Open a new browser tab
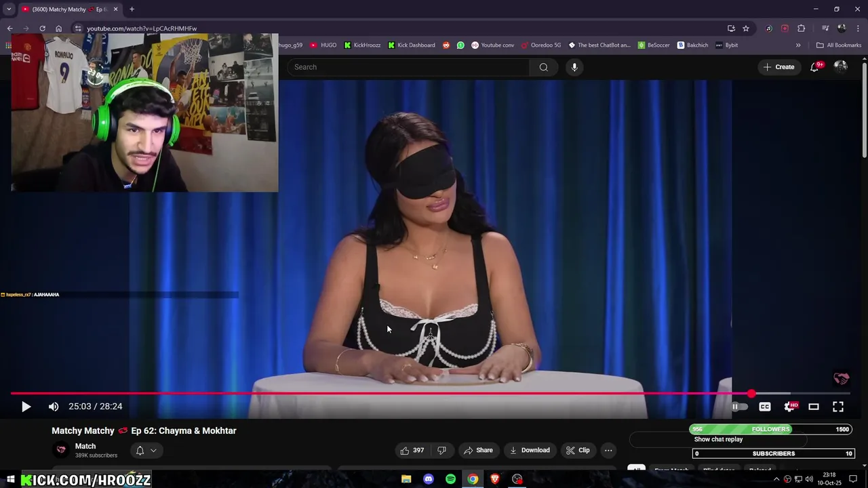 coord(132,9)
